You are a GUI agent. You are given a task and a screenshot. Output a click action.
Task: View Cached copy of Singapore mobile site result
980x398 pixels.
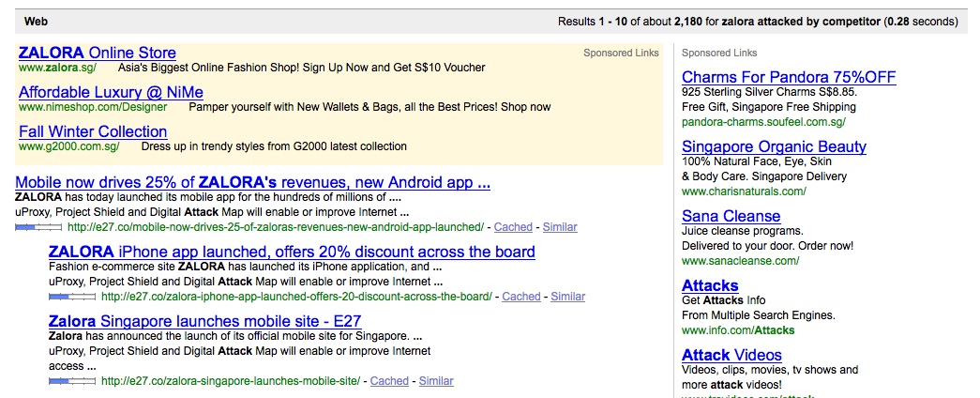coord(389,380)
